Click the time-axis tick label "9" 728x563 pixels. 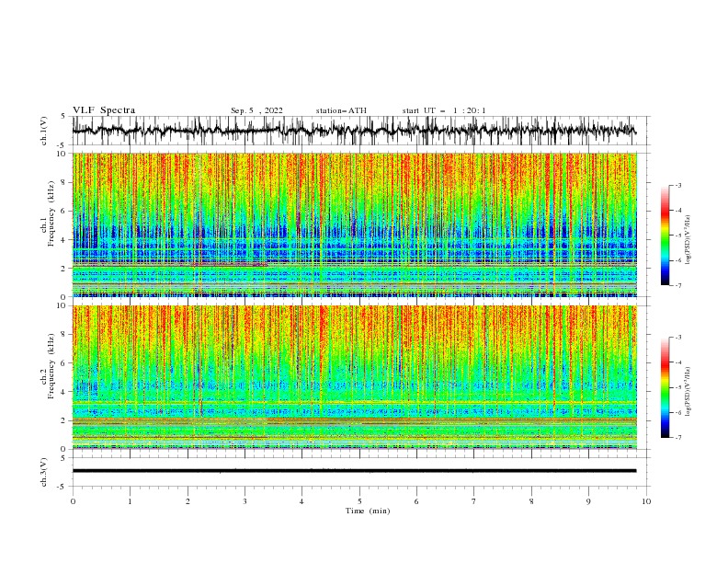point(588,501)
